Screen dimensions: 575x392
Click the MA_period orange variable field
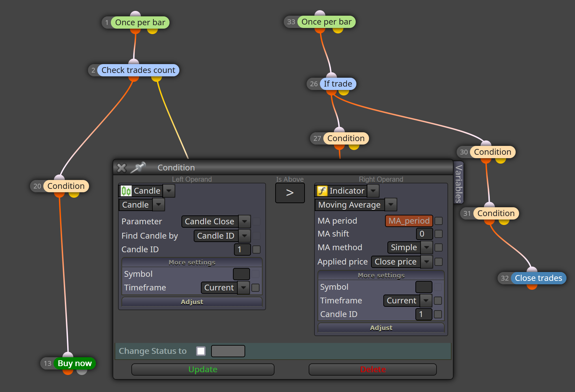(x=409, y=221)
